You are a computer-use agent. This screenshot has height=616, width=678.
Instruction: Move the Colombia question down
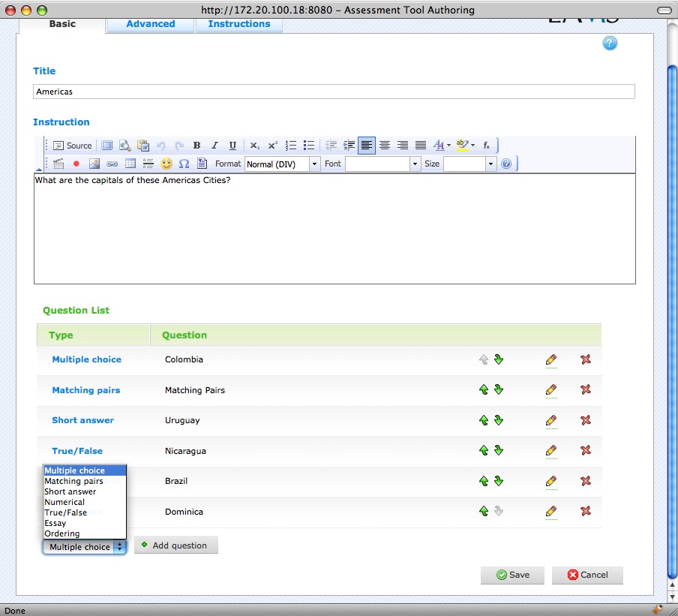tap(499, 359)
